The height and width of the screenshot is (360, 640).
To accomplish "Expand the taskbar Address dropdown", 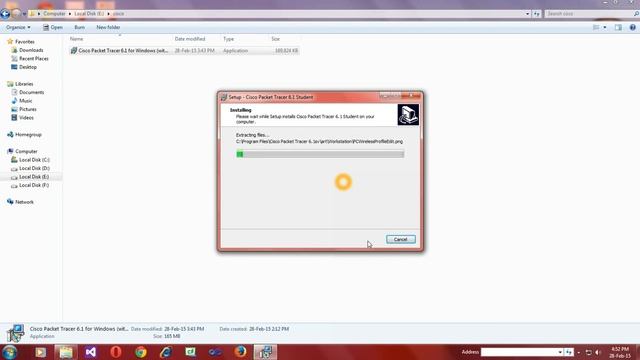I will [560, 352].
